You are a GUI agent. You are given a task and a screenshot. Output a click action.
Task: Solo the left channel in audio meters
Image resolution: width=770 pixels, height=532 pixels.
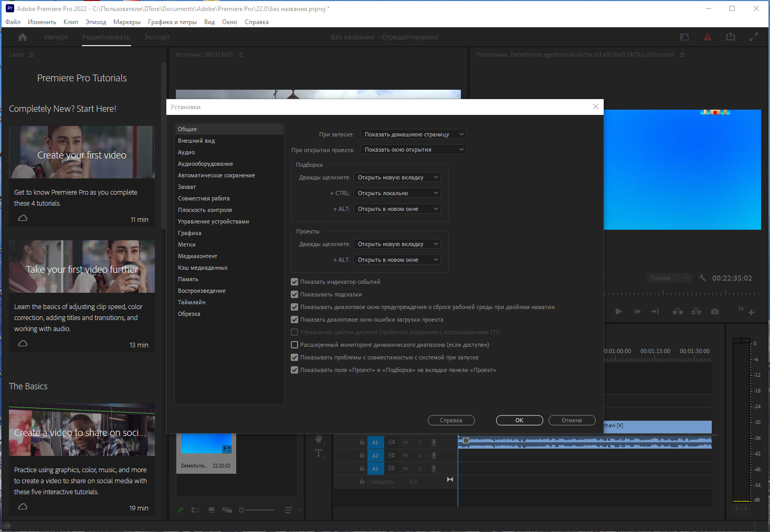737,509
